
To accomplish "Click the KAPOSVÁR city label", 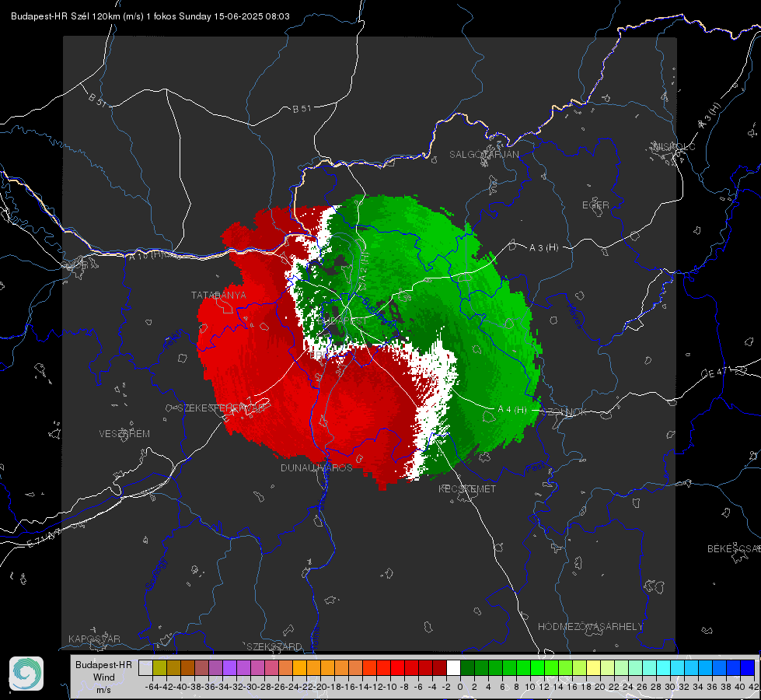I will [94, 639].
